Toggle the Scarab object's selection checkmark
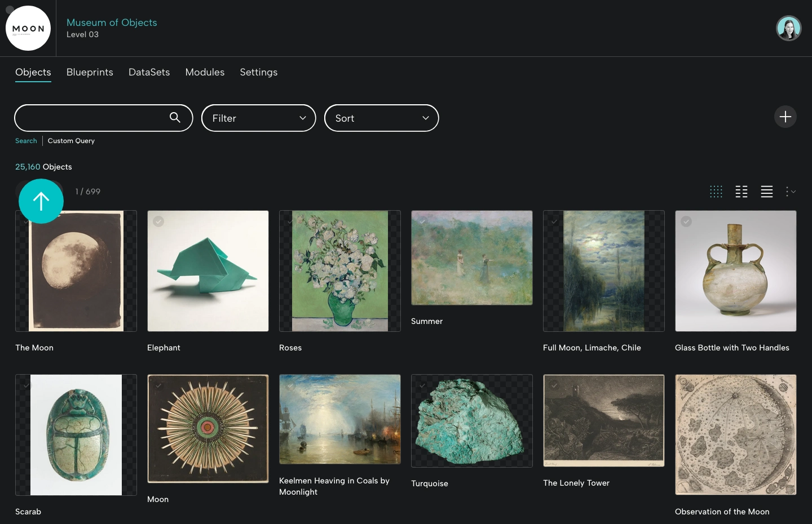The image size is (812, 524). point(27,385)
